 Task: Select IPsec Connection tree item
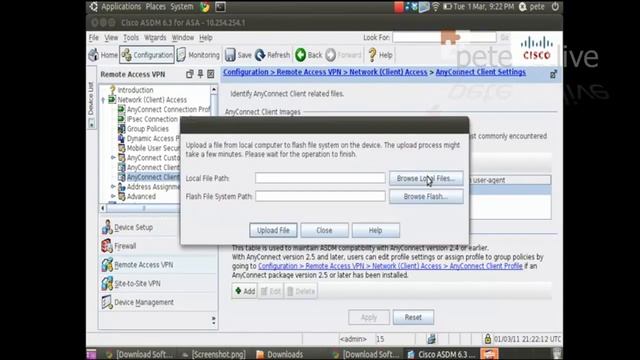pyautogui.click(x=152, y=119)
